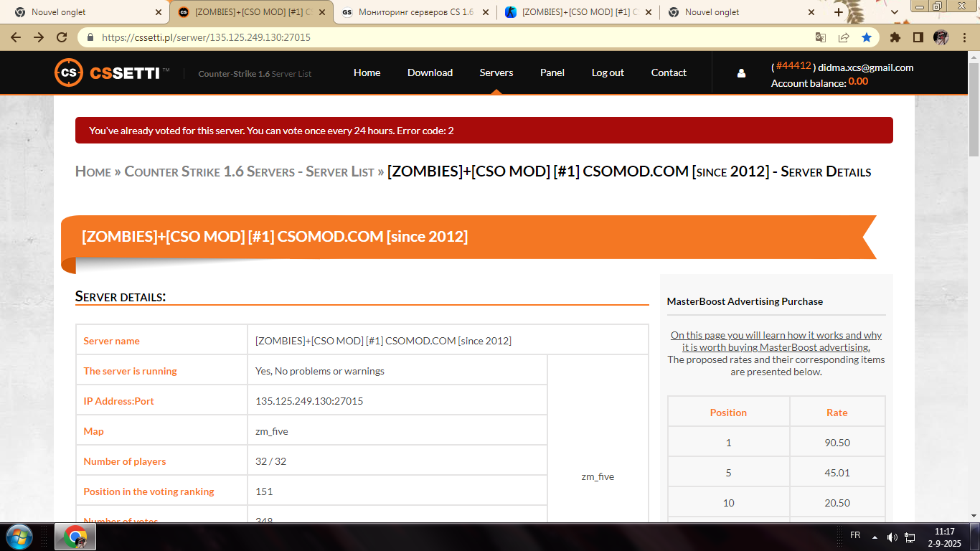Follow the MasterBoost advertising info link
Viewport: 980px width, 551px height.
click(x=776, y=342)
